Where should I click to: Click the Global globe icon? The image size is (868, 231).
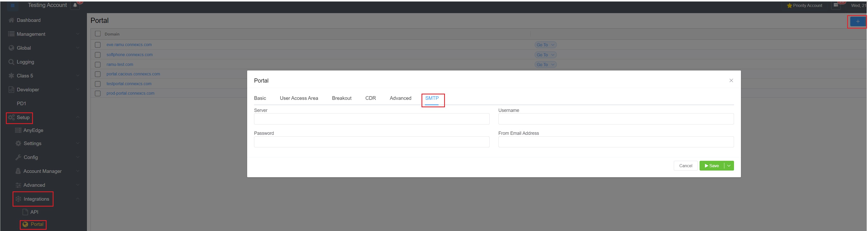pos(12,48)
